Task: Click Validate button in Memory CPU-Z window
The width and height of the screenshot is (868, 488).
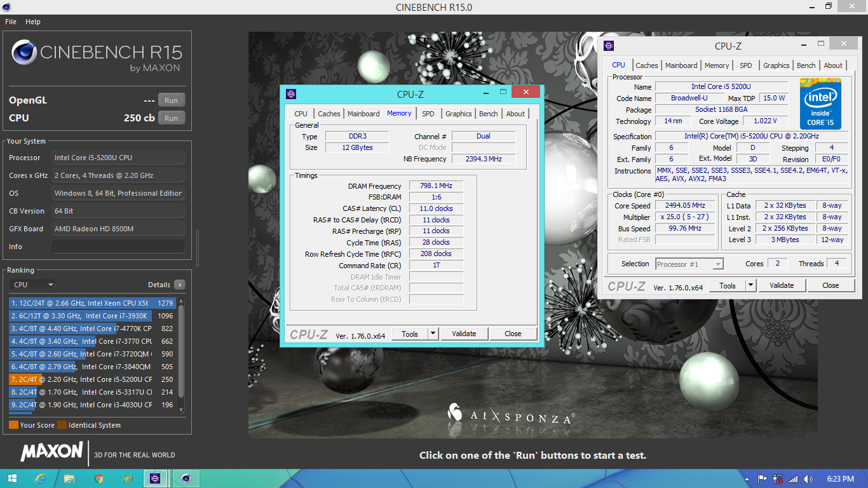Action: (464, 334)
